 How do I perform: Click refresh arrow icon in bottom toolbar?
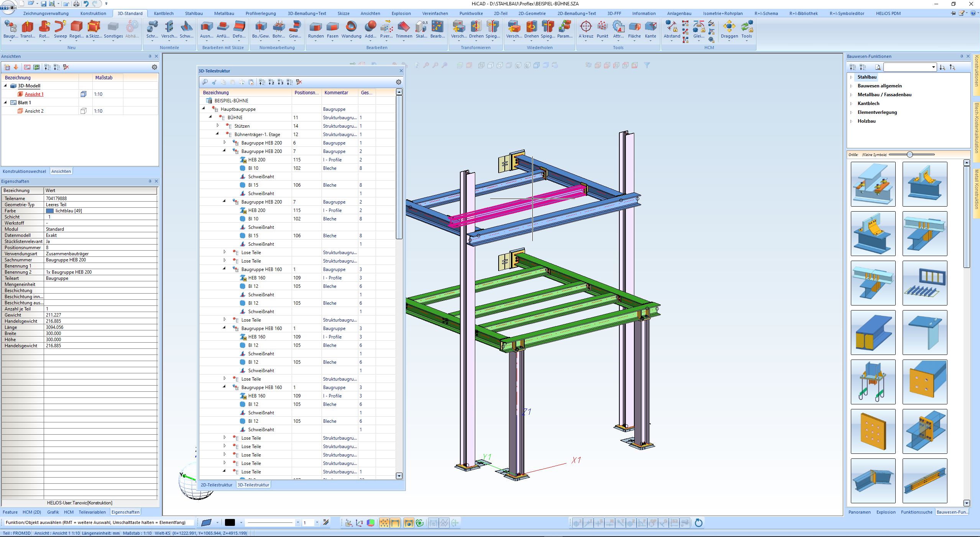click(x=699, y=523)
